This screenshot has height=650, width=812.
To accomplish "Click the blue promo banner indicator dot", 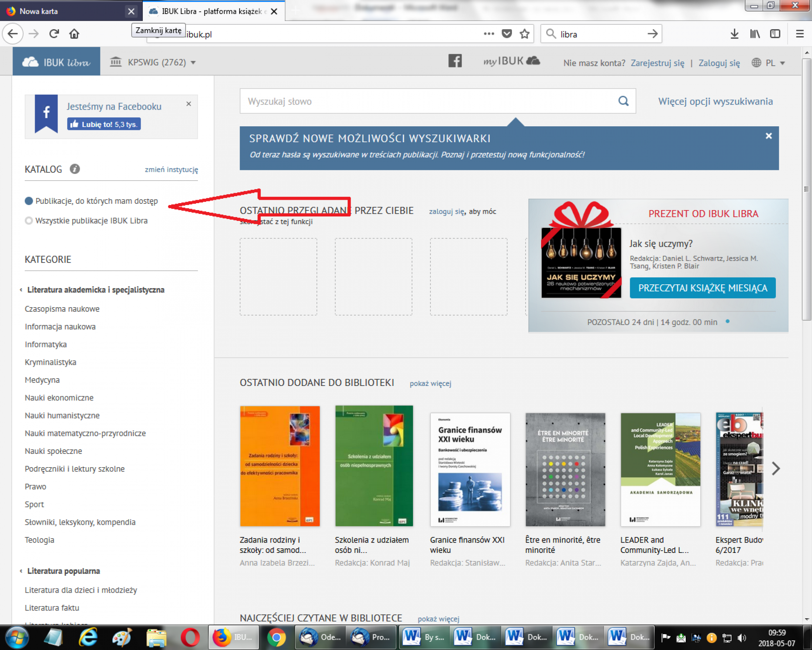I will click(727, 321).
